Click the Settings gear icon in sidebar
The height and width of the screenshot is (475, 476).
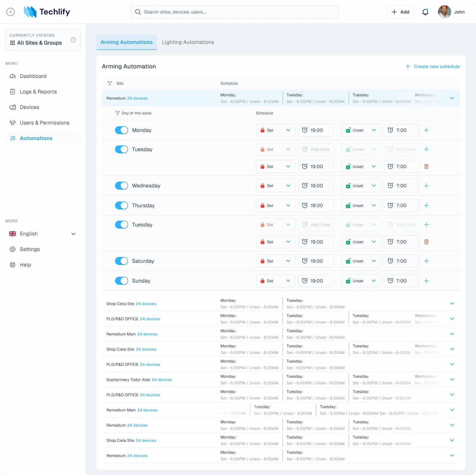pyautogui.click(x=12, y=249)
